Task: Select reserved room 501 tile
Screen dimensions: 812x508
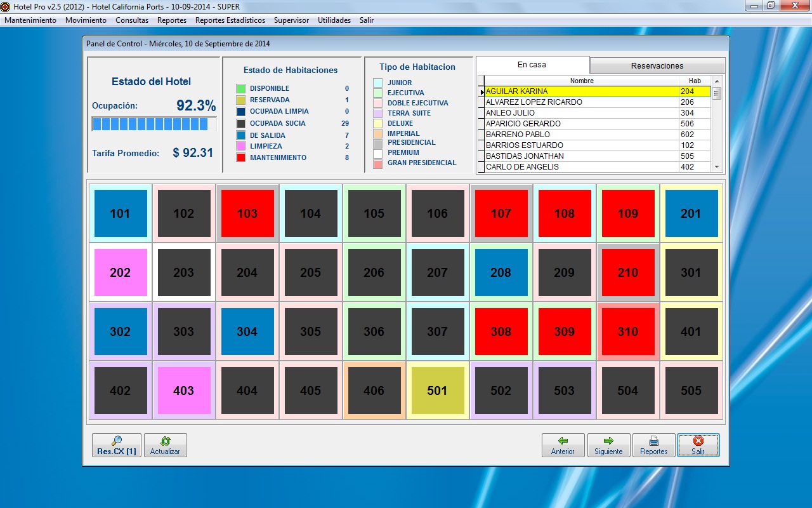Action: click(x=437, y=391)
